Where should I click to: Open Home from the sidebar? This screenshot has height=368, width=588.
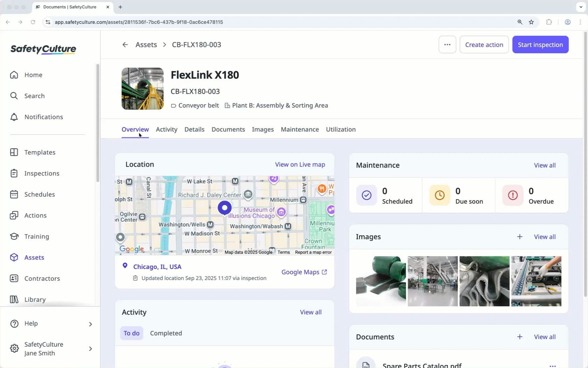click(33, 75)
